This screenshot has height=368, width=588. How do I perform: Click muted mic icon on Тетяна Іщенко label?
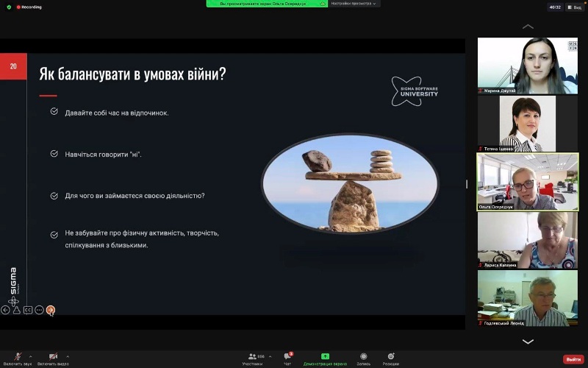481,149
